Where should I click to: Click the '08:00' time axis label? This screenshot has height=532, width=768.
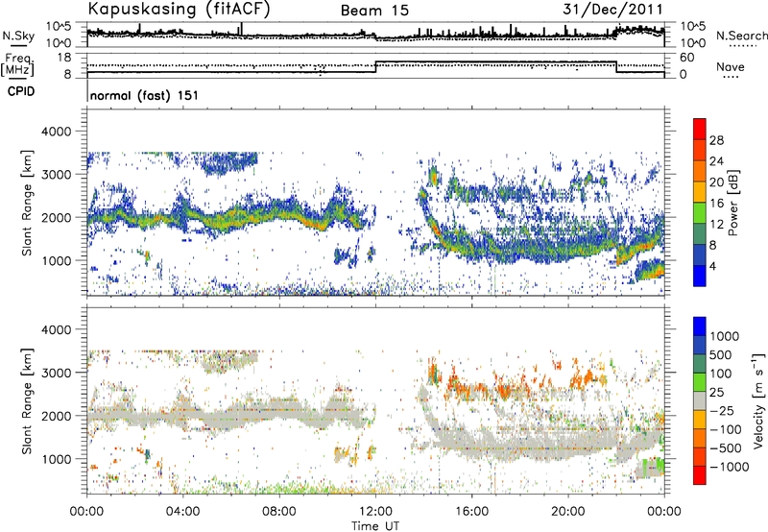coord(279,512)
